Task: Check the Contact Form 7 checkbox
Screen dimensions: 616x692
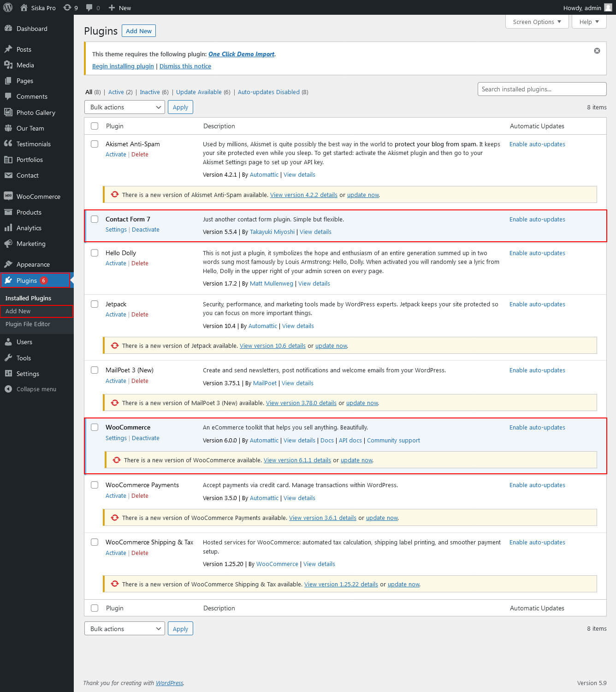Action: click(x=95, y=219)
